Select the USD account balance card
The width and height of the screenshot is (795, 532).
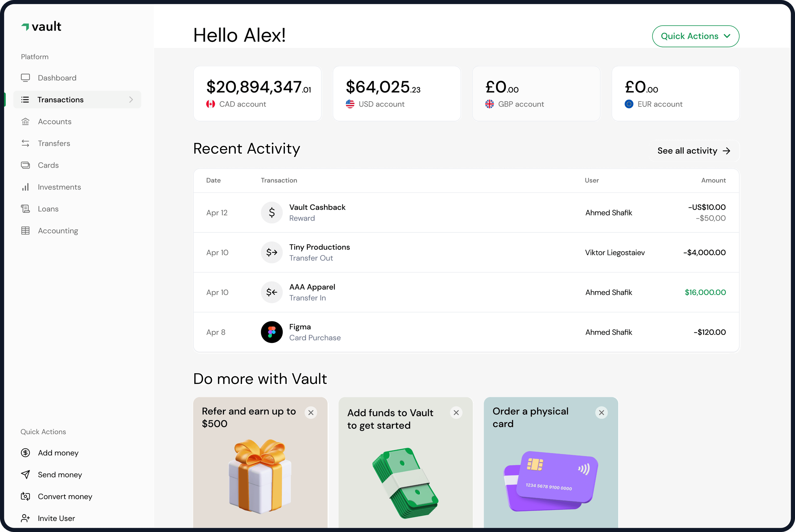[397, 93]
